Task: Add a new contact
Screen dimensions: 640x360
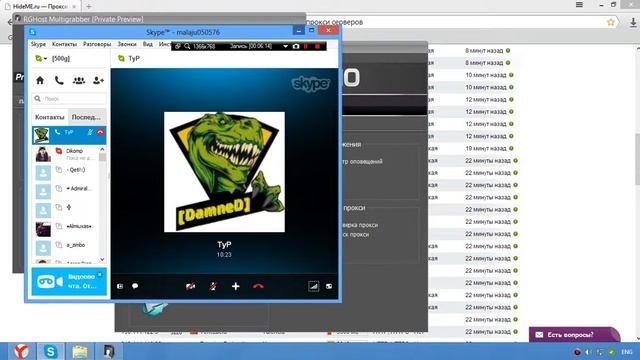Action: 98,80
